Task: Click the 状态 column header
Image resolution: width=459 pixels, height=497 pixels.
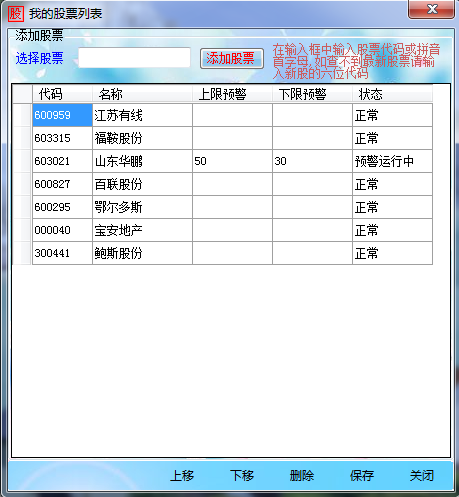Action: (x=392, y=94)
